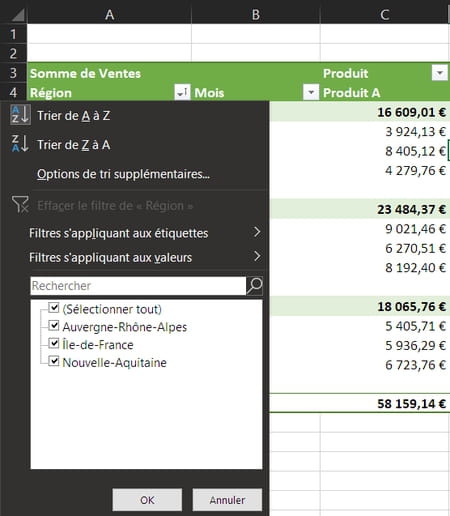The height and width of the screenshot is (516, 450).
Task: Click the sort A to Z icon
Action: click(20, 115)
